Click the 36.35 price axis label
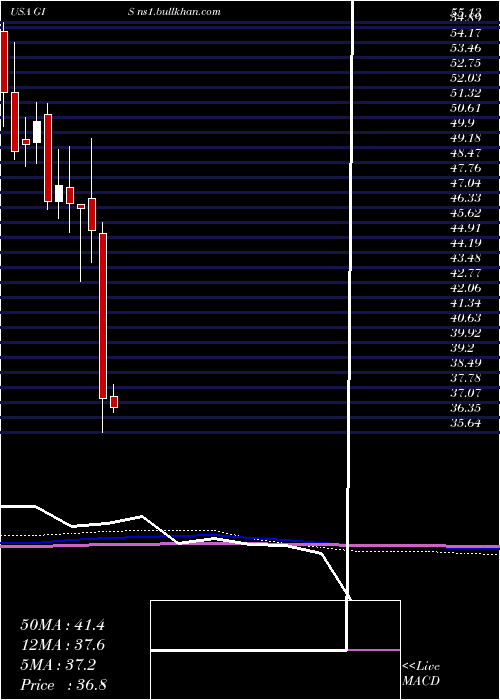500x700 pixels. (465, 408)
